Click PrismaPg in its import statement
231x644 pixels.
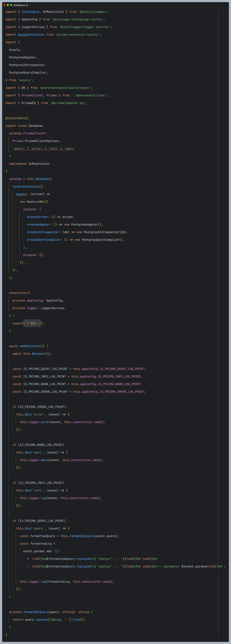click(29, 103)
